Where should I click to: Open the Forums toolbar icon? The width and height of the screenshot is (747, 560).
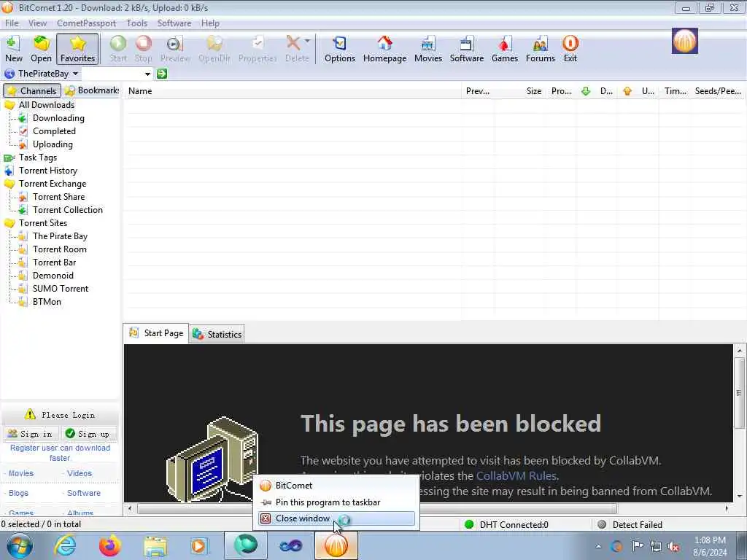click(x=541, y=49)
